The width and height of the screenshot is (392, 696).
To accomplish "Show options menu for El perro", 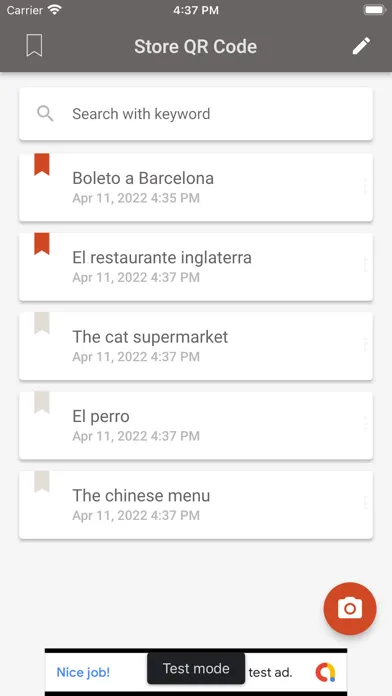I will pos(365,424).
